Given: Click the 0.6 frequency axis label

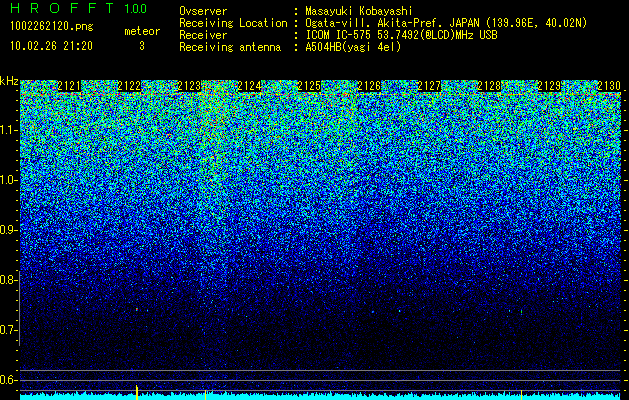Looking at the screenshot, I should click(8, 380).
